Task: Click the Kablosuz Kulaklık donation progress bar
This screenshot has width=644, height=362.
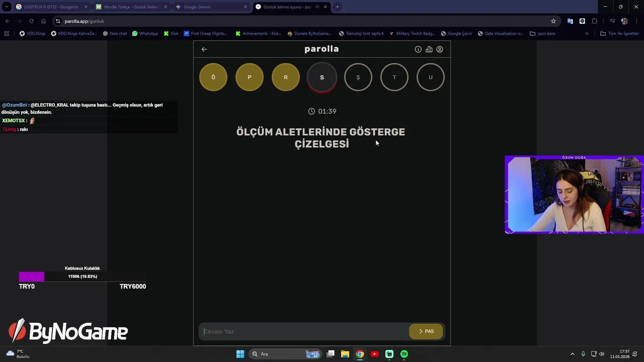Action: pyautogui.click(x=83, y=277)
